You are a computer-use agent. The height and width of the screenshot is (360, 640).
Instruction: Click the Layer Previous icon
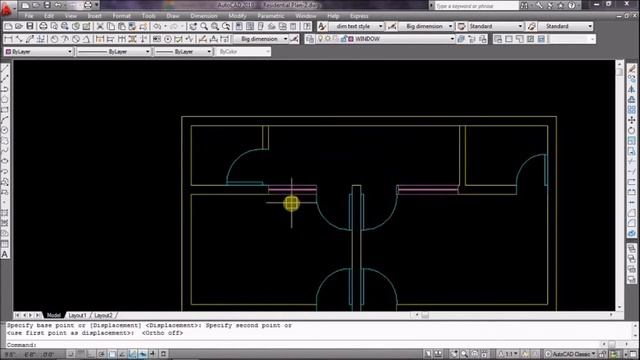click(472, 39)
